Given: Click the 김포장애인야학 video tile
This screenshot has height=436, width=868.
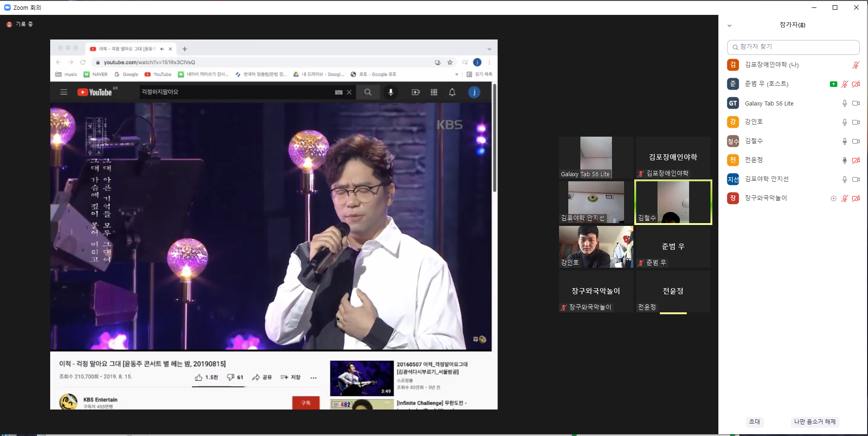Looking at the screenshot, I should coord(673,158).
